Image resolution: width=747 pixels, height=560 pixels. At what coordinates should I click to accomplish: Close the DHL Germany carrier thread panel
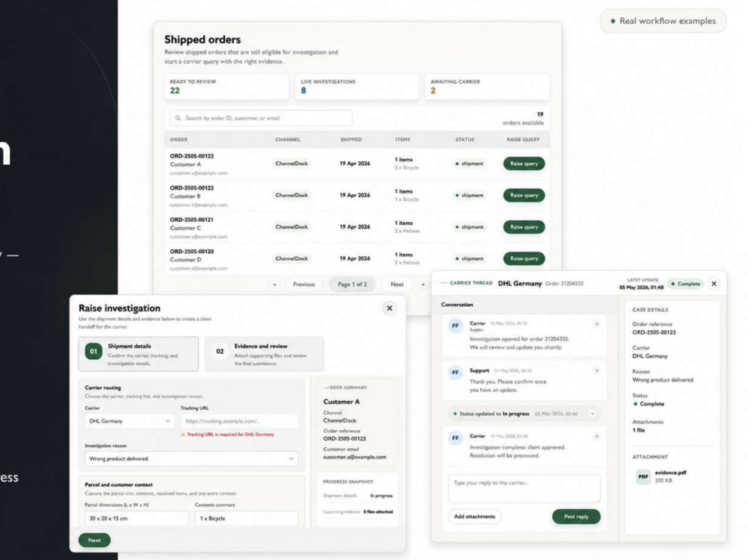coord(713,284)
